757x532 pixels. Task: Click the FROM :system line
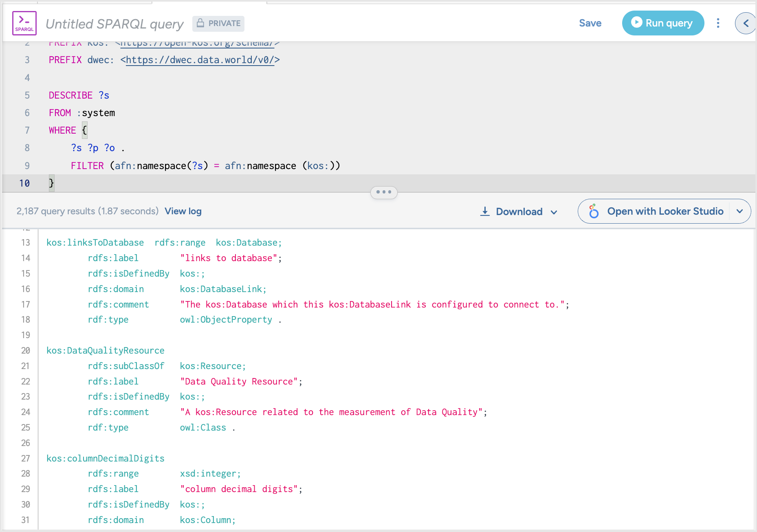[x=82, y=113]
